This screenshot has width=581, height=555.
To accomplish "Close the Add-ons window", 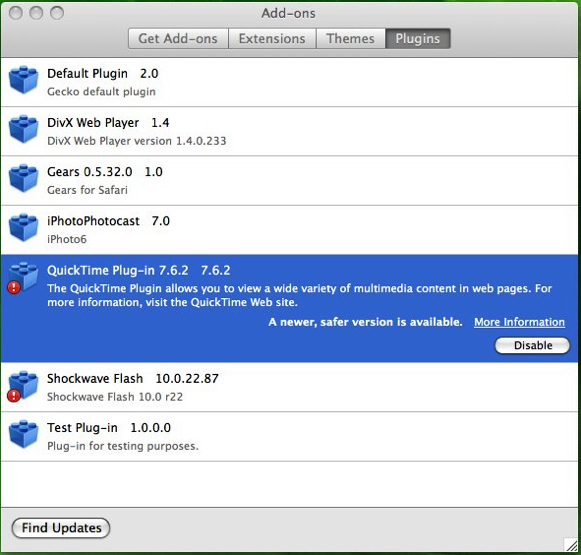I will coord(16,13).
